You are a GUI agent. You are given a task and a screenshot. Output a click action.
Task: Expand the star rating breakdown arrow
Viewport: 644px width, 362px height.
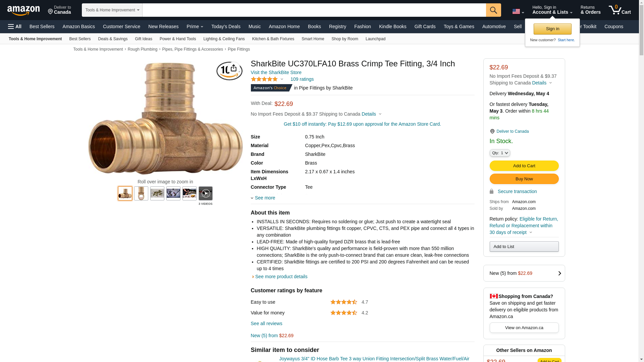tap(282, 79)
